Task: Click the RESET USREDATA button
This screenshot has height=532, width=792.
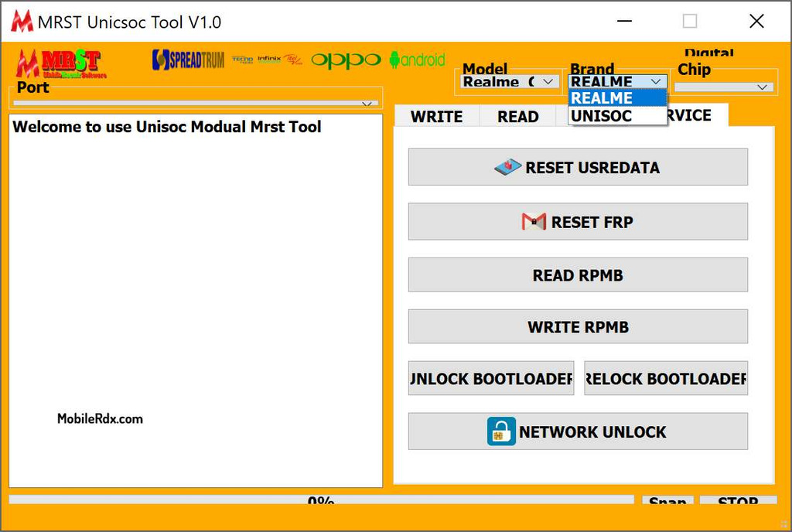Action: point(578,167)
